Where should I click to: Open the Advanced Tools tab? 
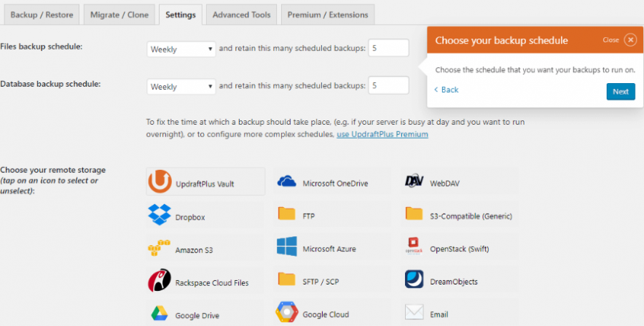(x=241, y=15)
